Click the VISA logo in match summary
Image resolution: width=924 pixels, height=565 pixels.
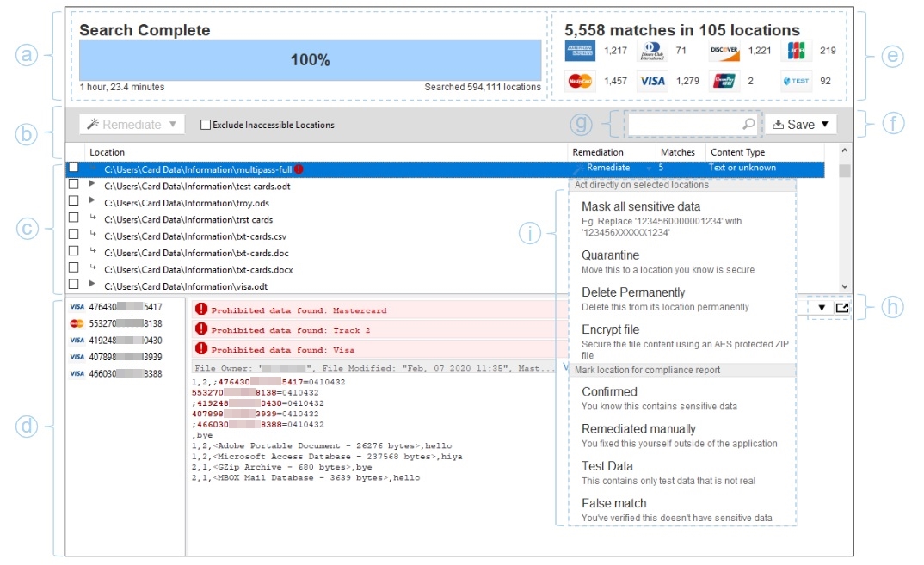point(652,81)
